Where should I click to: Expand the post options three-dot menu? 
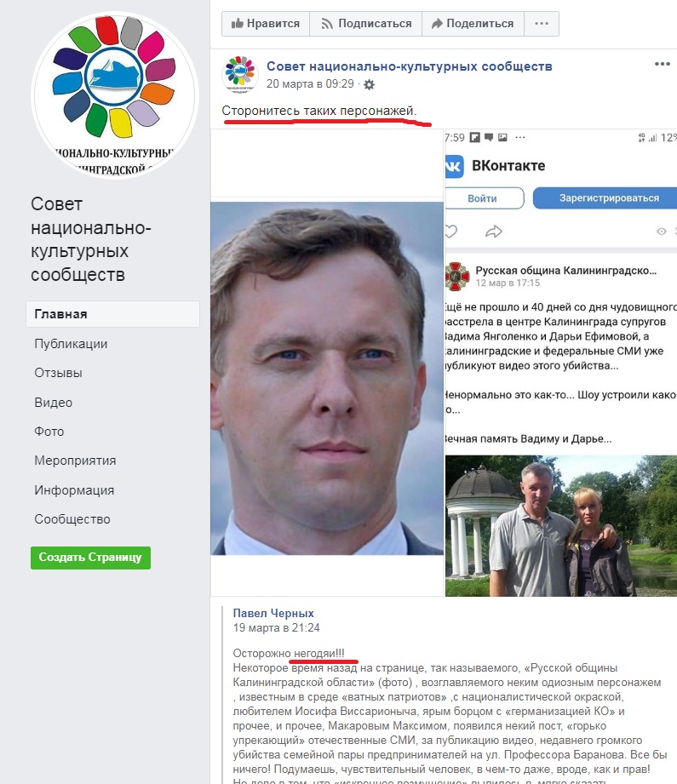(x=662, y=64)
